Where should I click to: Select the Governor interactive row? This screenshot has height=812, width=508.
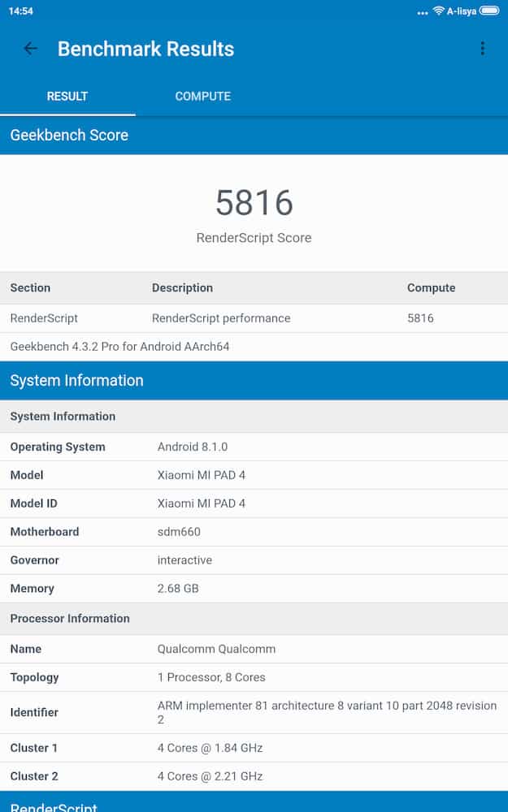pos(254,560)
